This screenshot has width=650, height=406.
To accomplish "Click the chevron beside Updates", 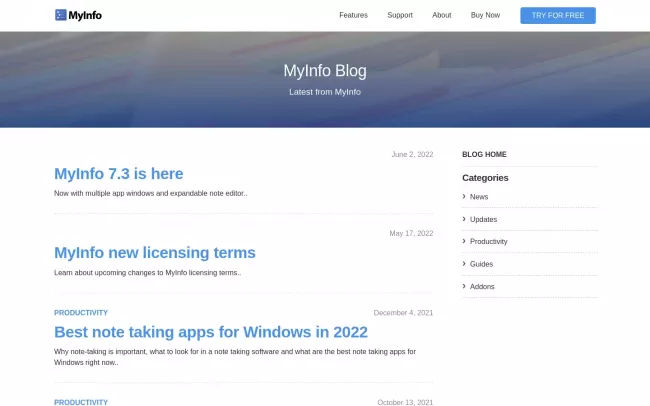I will pos(464,219).
